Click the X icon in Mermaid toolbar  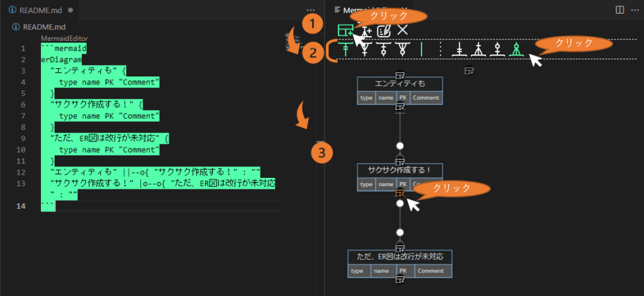point(403,29)
